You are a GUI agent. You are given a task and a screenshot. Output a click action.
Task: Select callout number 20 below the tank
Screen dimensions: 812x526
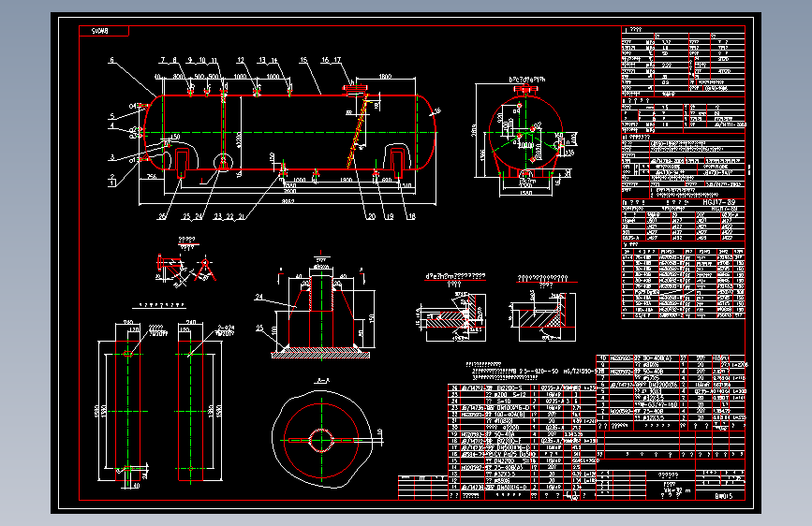point(371,216)
